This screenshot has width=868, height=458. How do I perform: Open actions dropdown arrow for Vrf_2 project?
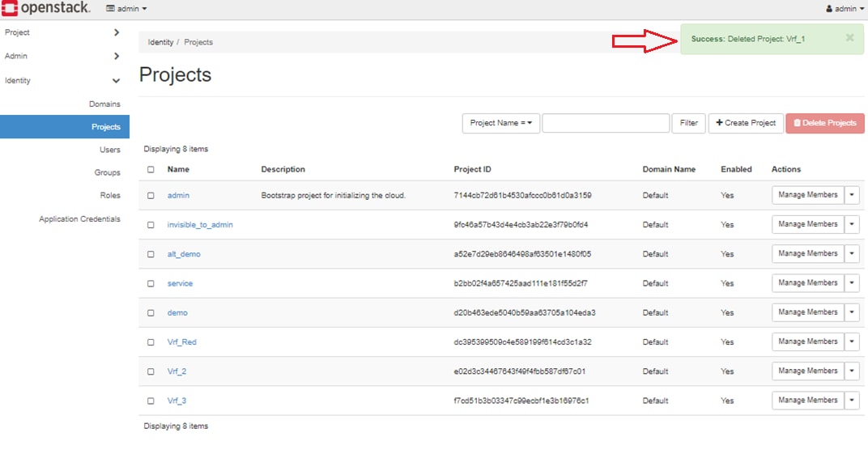(x=852, y=371)
